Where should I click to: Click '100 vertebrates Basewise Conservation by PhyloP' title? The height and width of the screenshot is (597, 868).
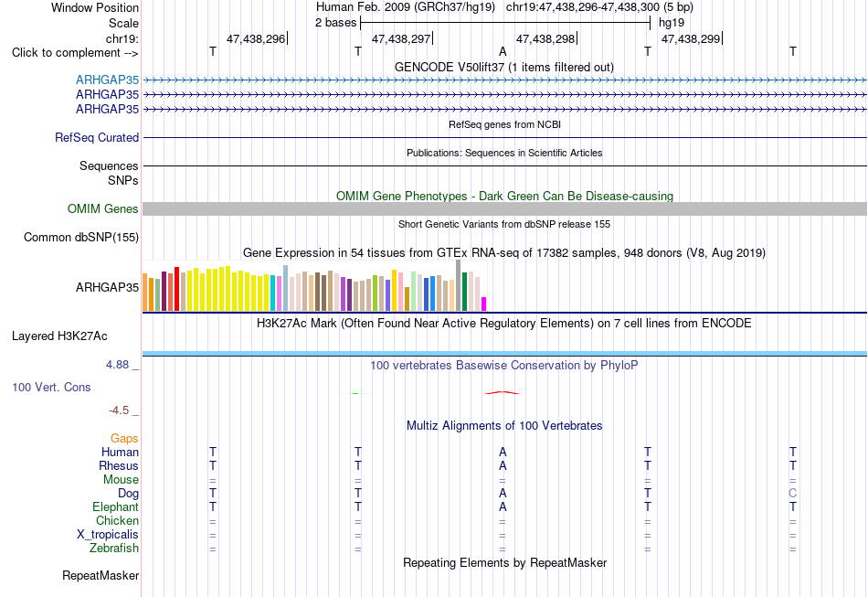504,366
